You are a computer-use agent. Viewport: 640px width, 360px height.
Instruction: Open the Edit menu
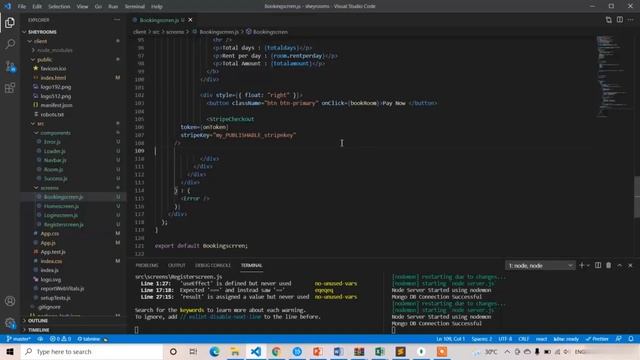[x=37, y=7]
